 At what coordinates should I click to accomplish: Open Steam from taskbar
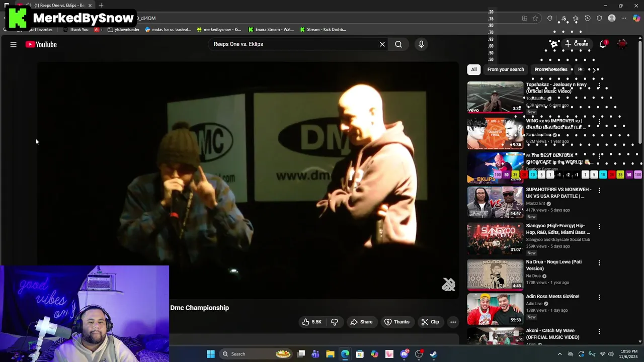click(434, 354)
